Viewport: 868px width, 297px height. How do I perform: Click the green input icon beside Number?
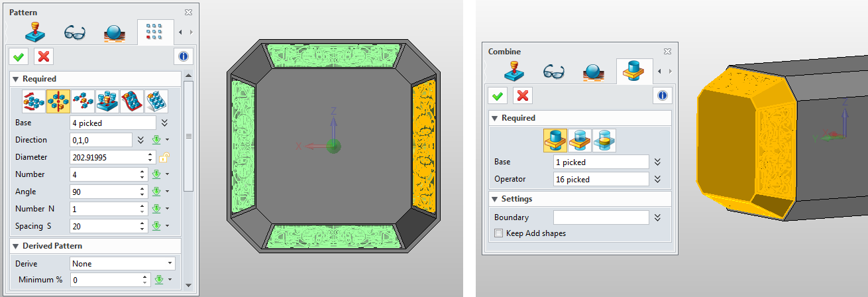156,174
